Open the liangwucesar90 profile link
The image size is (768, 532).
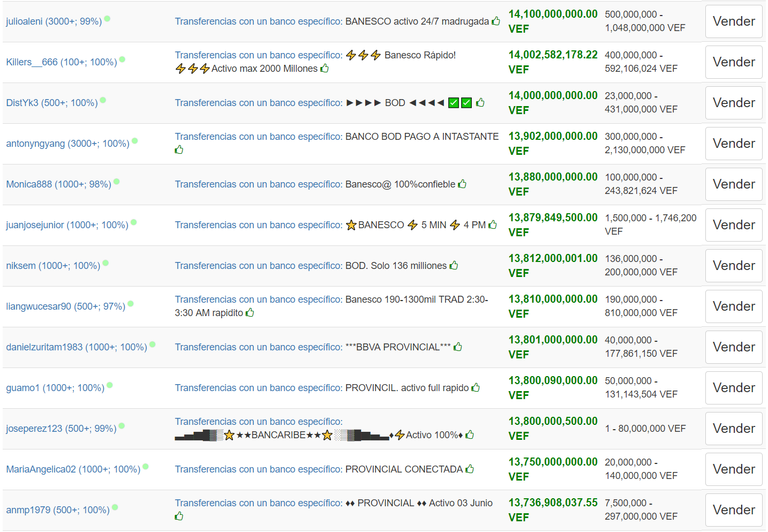pyautogui.click(x=65, y=306)
